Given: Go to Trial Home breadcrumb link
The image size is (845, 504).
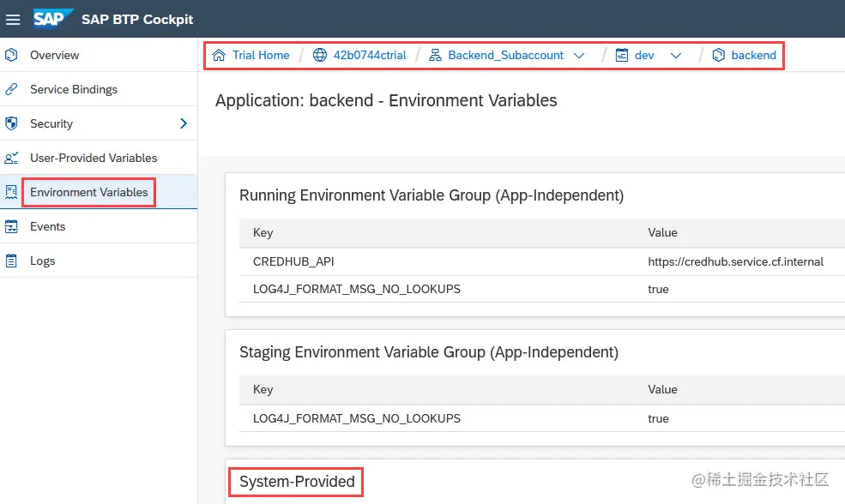Looking at the screenshot, I should tap(261, 55).
